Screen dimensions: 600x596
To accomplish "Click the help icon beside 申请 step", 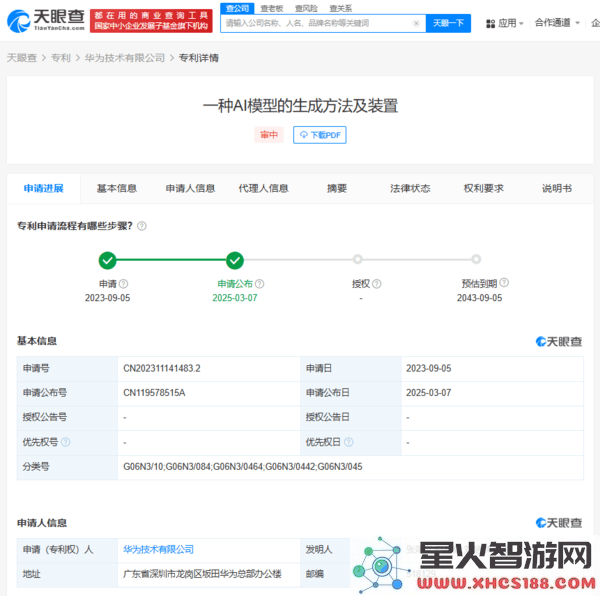I will click(x=123, y=284).
